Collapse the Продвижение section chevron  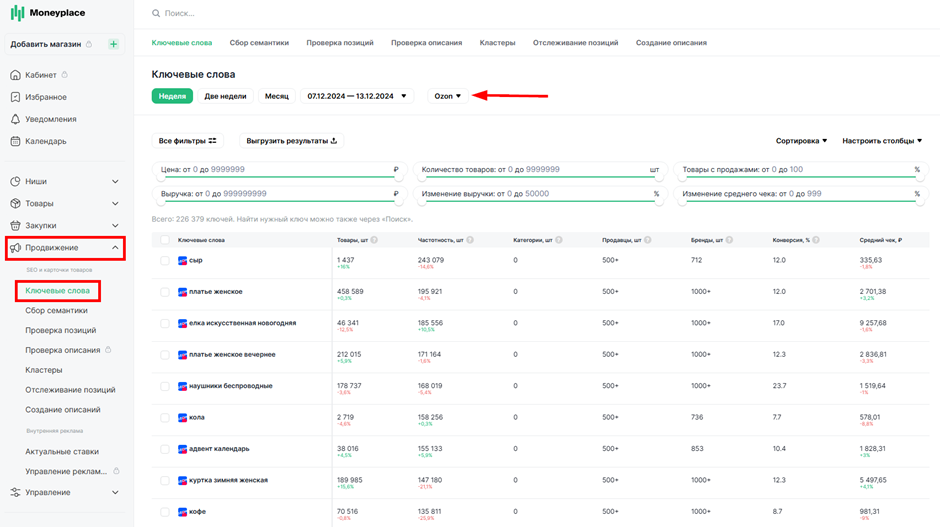pyautogui.click(x=115, y=248)
